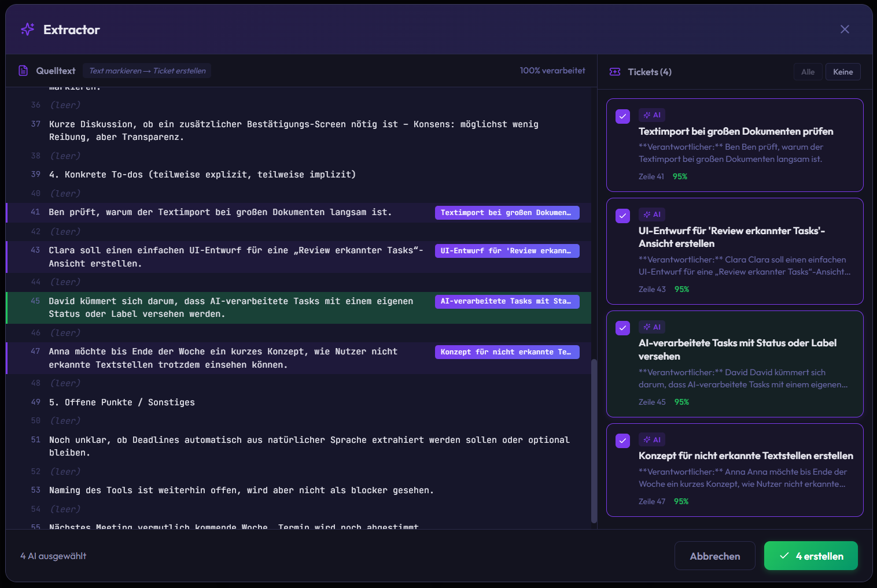877x588 pixels.
Task: Deselect the AI-verarbeitete Tasks ticket checkbox
Action: pos(622,328)
